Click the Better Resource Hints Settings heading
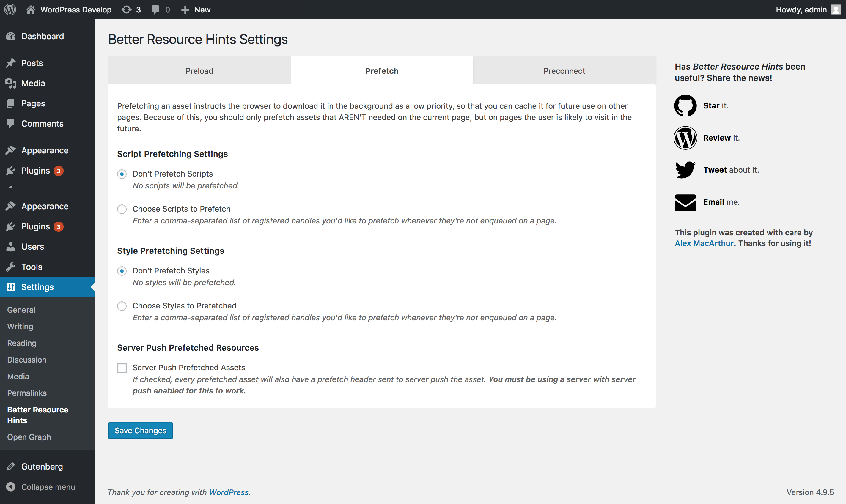The width and height of the screenshot is (846, 504). [x=198, y=40]
